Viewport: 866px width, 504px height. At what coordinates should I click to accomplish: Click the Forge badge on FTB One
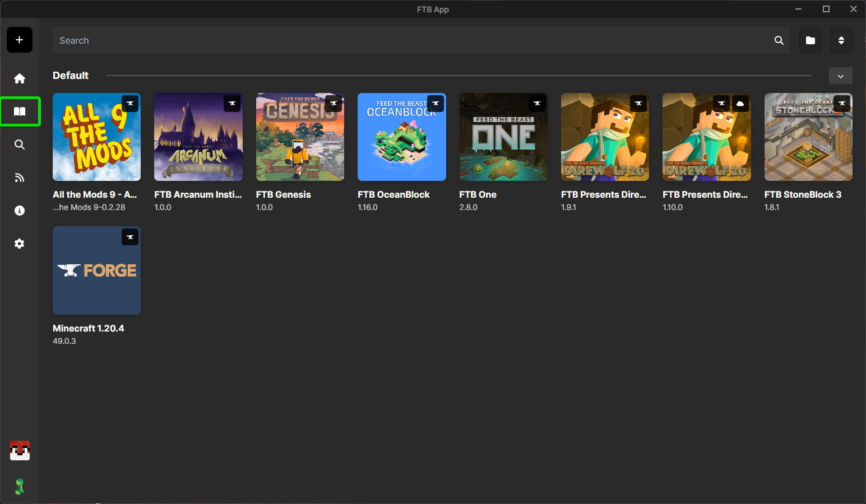[x=537, y=104]
